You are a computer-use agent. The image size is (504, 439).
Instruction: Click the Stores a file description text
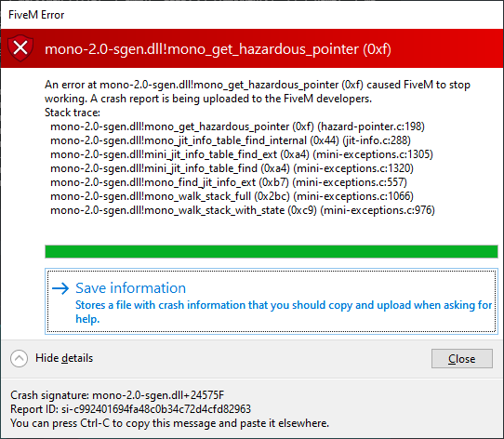pyautogui.click(x=284, y=312)
